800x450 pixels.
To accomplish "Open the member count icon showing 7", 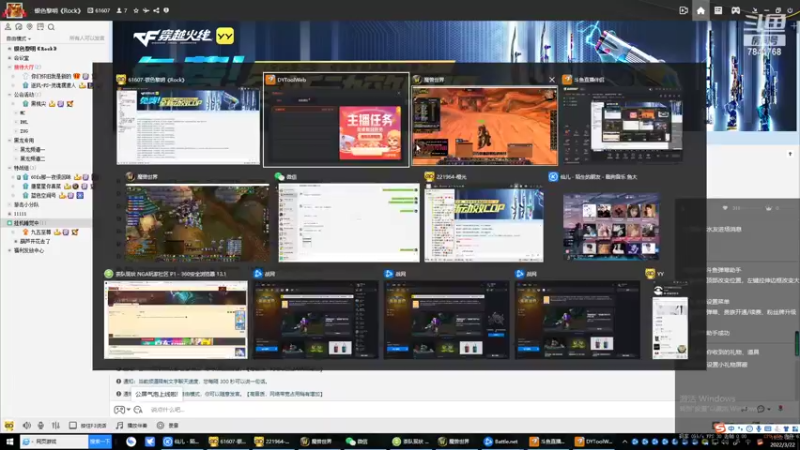I will click(121, 10).
